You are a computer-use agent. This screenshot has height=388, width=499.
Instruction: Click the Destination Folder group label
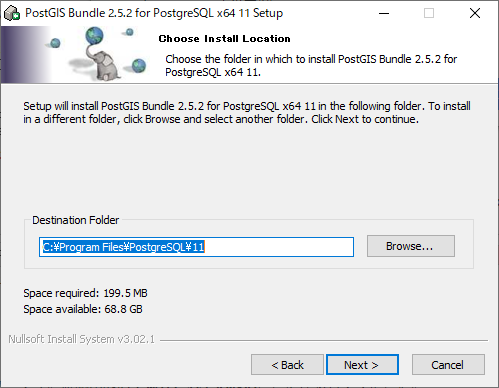(75, 220)
